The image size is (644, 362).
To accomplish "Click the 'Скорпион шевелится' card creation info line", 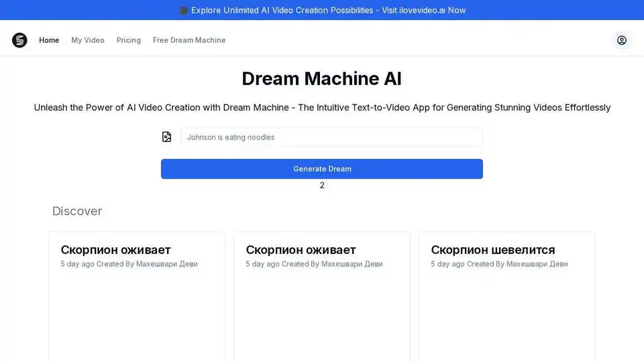I will (x=499, y=264).
